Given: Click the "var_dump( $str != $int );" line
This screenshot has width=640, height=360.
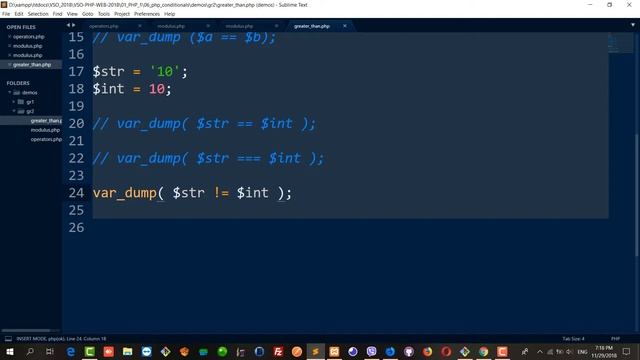Looking at the screenshot, I should pos(192,193).
